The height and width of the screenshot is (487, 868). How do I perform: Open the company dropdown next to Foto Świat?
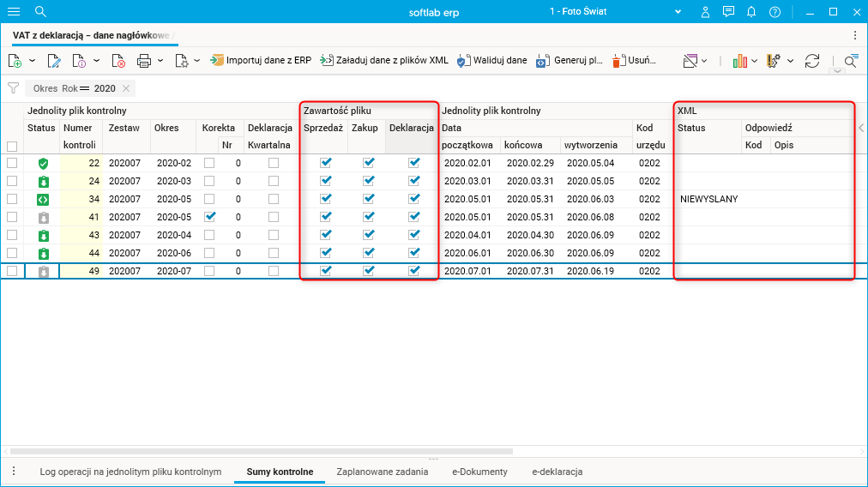click(x=678, y=12)
